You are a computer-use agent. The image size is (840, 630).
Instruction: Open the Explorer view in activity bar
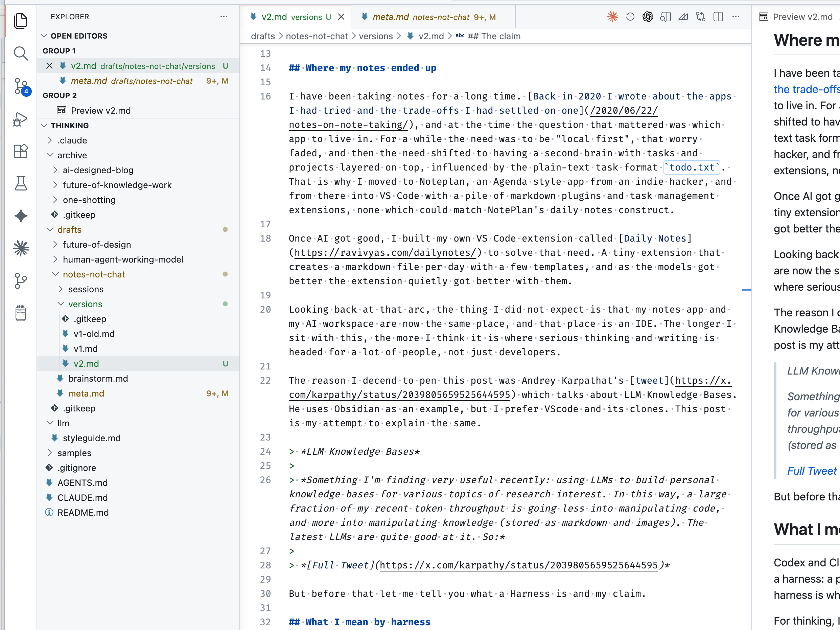pos(21,21)
